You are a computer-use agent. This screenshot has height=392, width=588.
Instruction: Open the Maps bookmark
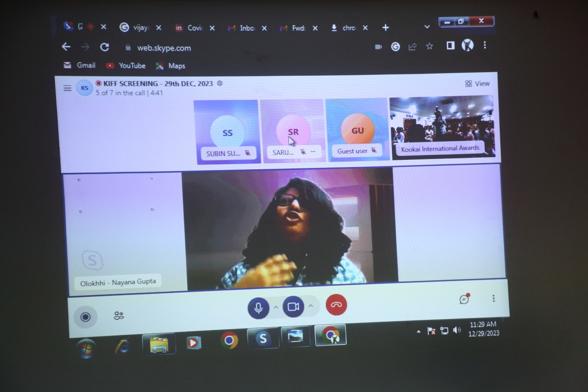170,66
